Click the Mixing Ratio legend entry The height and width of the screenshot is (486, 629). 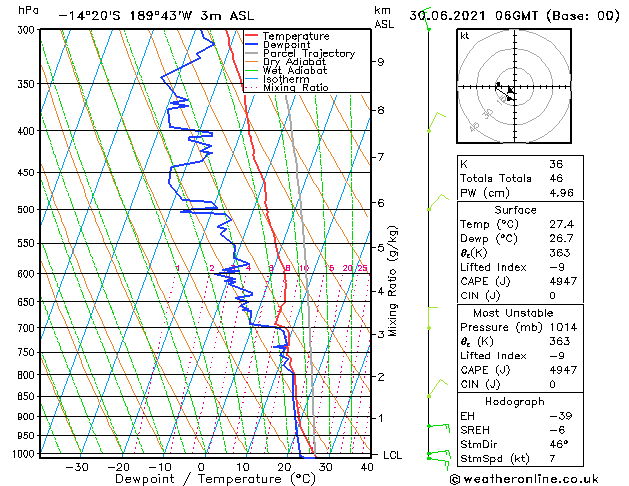(x=296, y=88)
